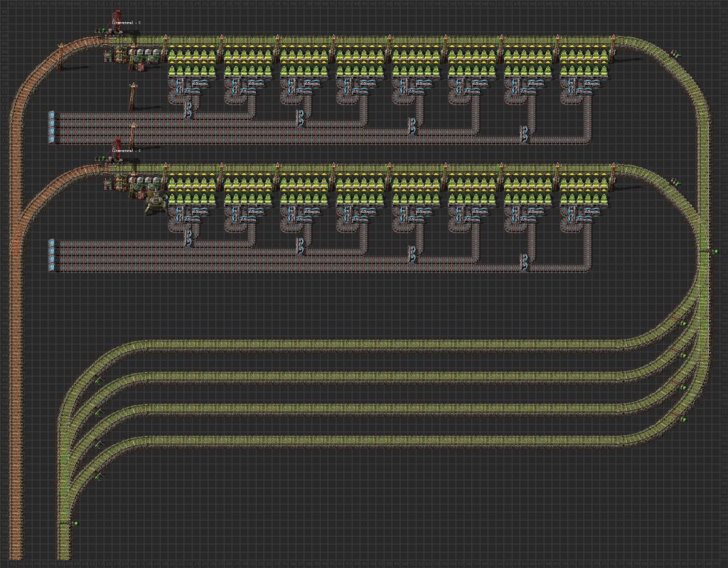
Task: Select the red train stop of the lower station
Action: (x=117, y=150)
